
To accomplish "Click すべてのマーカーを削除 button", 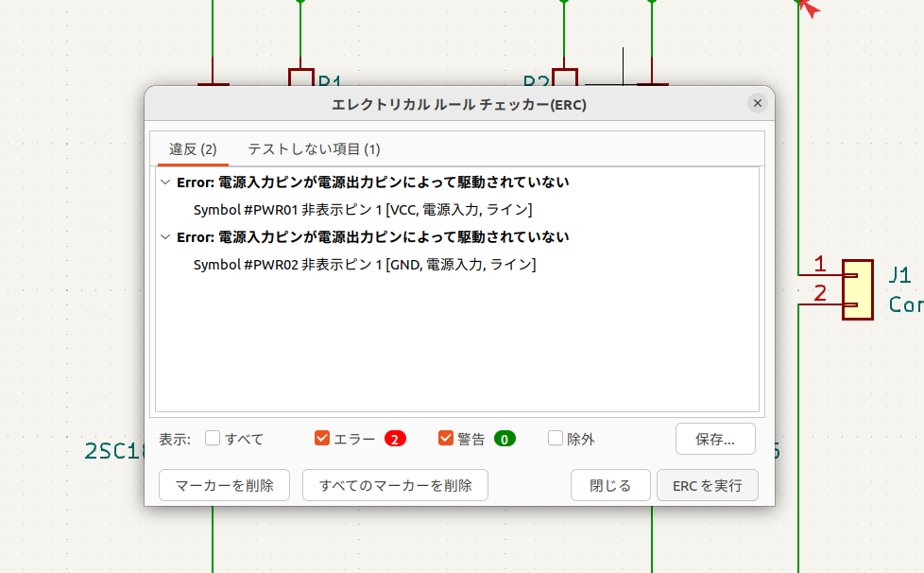I will point(395,485).
